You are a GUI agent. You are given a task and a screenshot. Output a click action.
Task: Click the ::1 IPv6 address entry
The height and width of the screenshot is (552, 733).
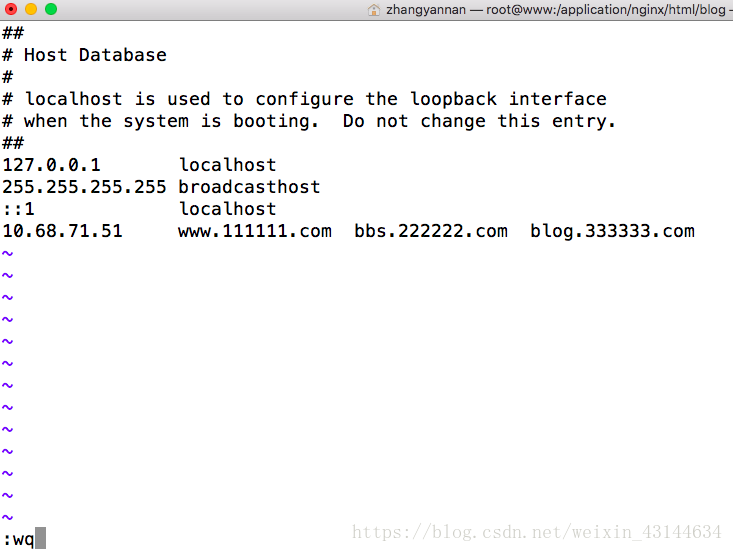click(19, 209)
